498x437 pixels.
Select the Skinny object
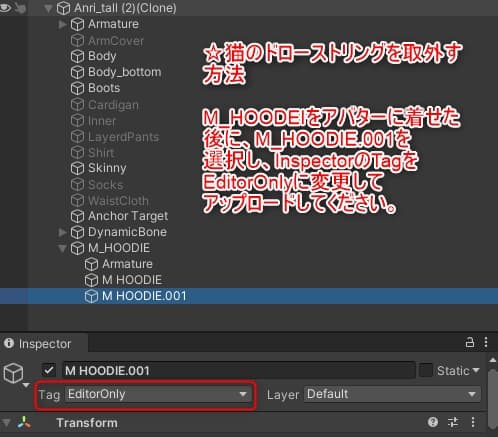pyautogui.click(x=107, y=168)
